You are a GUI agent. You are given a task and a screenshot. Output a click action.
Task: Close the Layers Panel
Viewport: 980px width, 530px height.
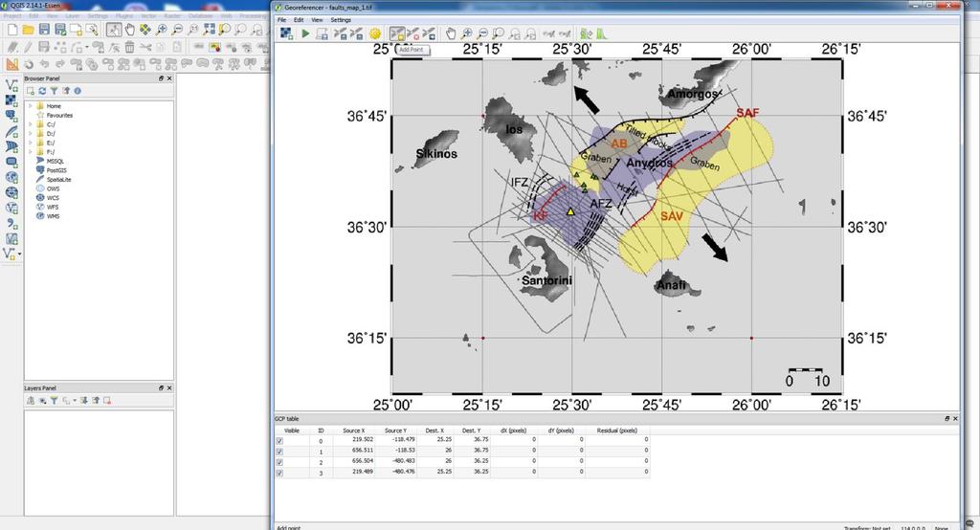click(169, 388)
